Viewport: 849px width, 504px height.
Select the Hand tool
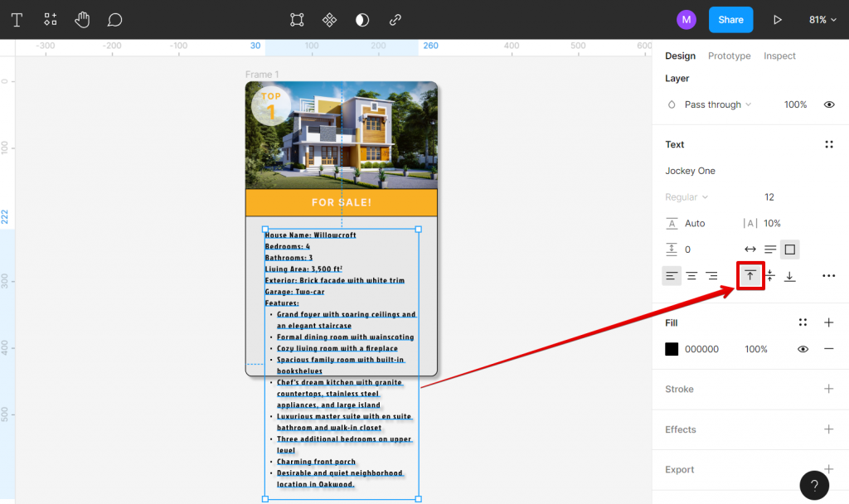[x=82, y=19]
